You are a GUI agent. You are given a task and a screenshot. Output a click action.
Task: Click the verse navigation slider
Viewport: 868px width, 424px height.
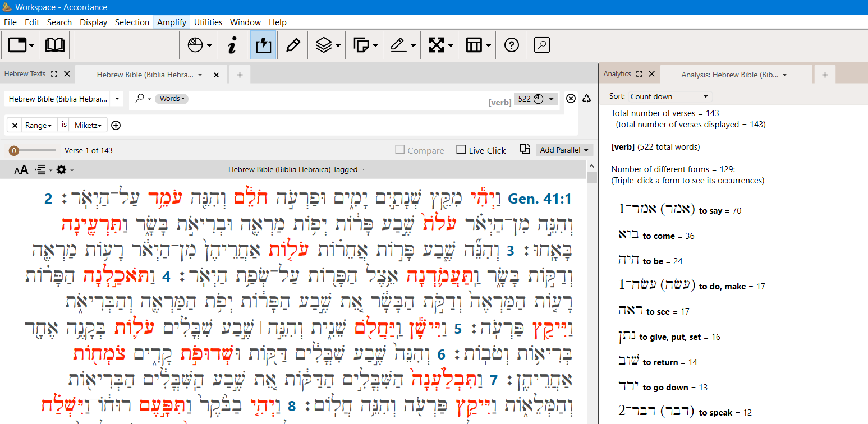tap(33, 150)
